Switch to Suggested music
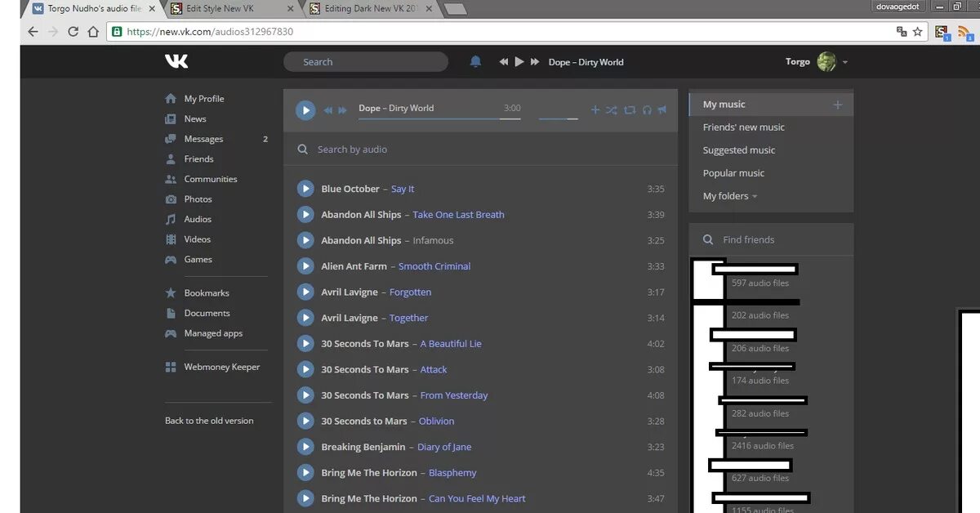The image size is (980, 513). click(x=739, y=150)
